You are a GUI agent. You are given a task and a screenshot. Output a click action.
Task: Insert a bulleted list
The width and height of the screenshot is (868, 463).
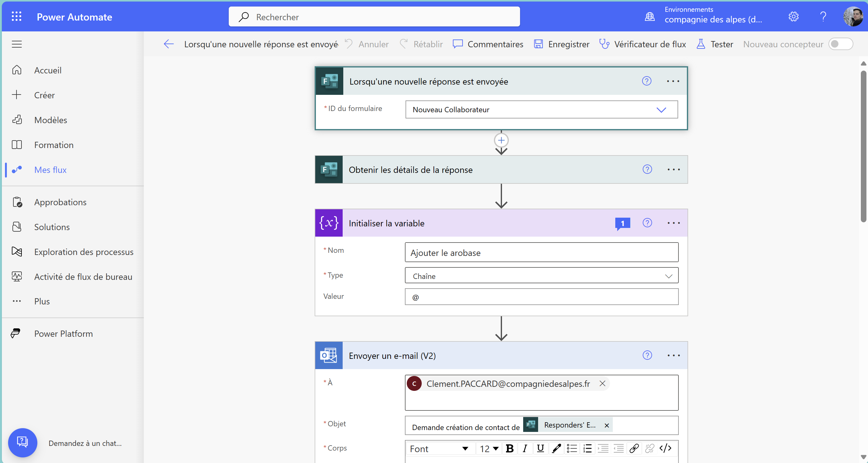(x=572, y=448)
